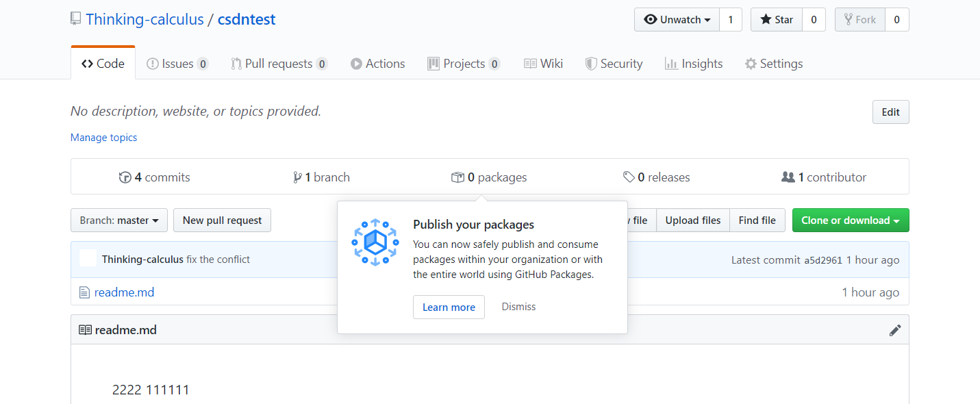Click the eye icon on the Unwatch button

pos(651,20)
